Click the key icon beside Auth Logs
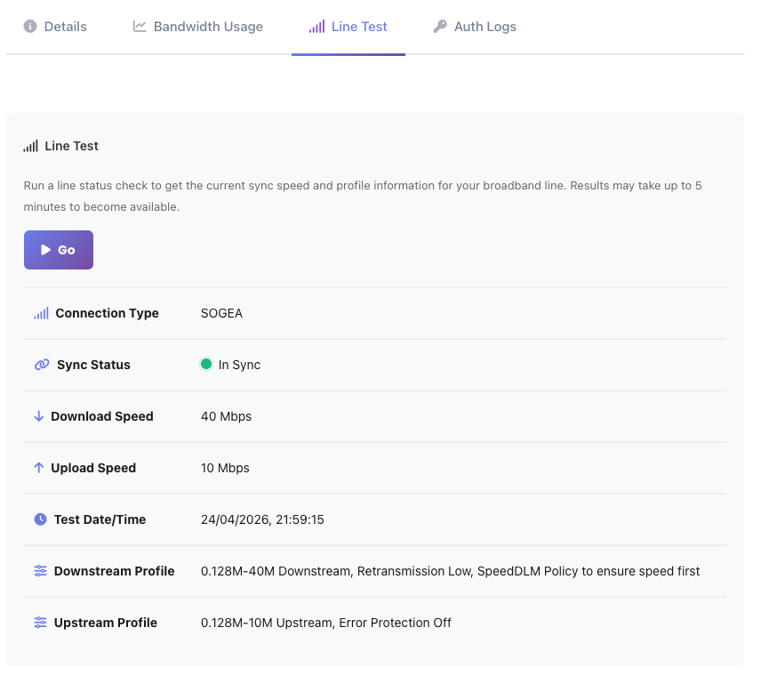761x700 pixels. tap(440, 26)
